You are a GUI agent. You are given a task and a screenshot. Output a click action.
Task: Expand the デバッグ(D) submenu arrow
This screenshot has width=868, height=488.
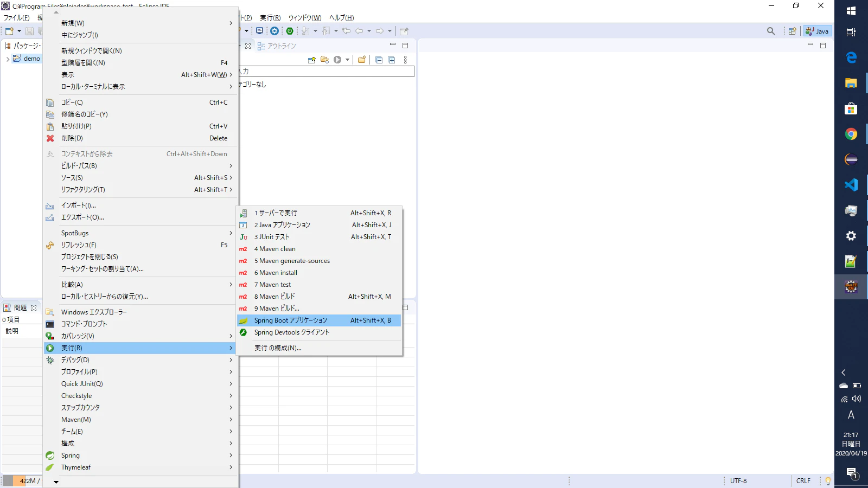[231, 360]
